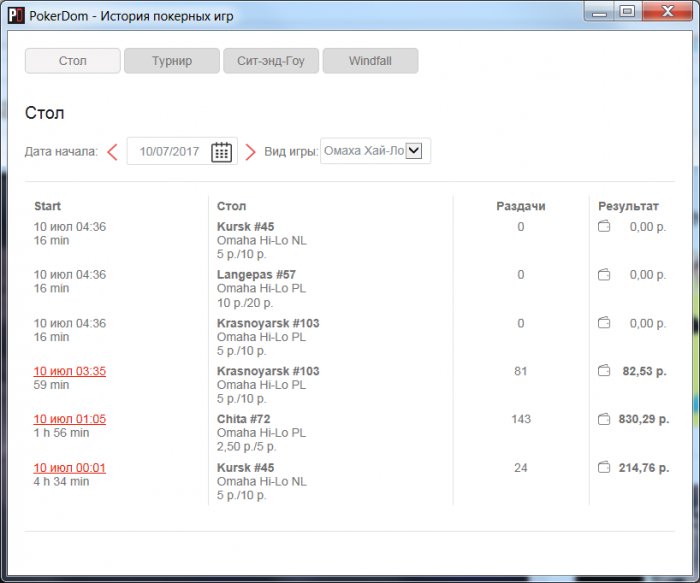Image resolution: width=700 pixels, height=583 pixels.
Task: Open the calendar date picker icon
Action: [x=221, y=152]
